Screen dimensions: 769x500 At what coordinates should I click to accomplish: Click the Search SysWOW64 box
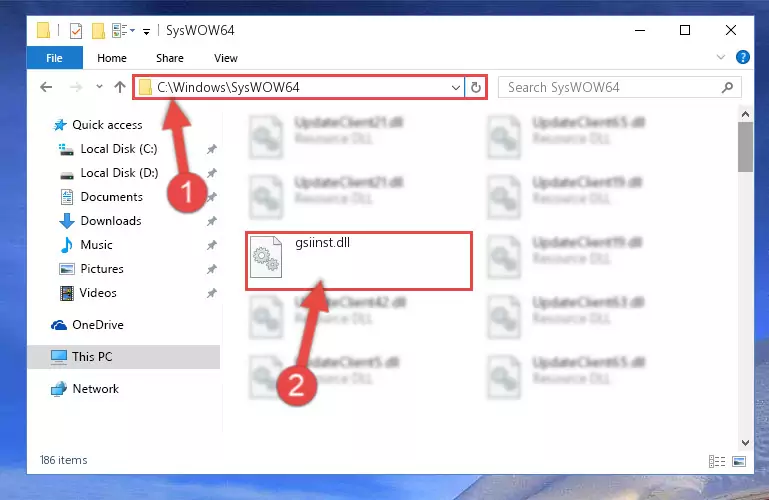619,87
